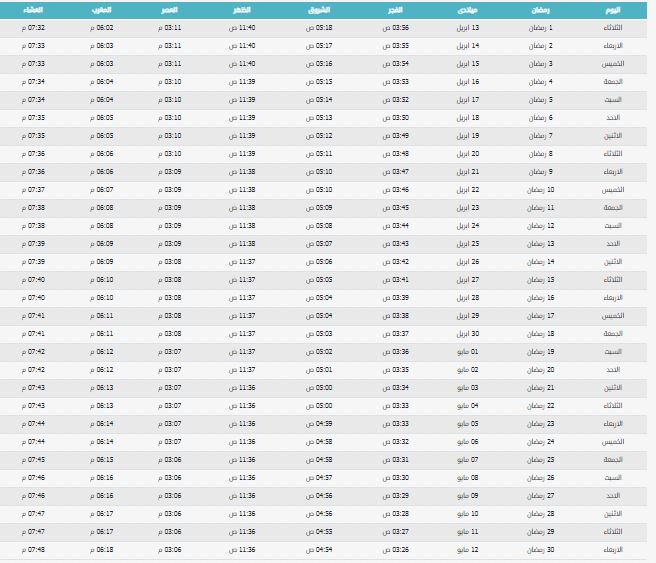
Task: Click Fajr time '03:45 ص'
Action: (x=395, y=208)
